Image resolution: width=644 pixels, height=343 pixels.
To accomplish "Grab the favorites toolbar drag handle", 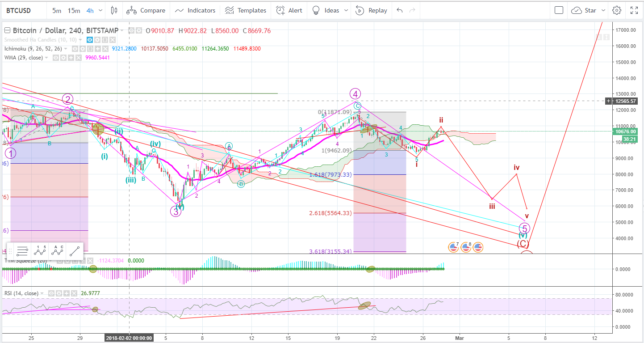I will tap(10, 251).
